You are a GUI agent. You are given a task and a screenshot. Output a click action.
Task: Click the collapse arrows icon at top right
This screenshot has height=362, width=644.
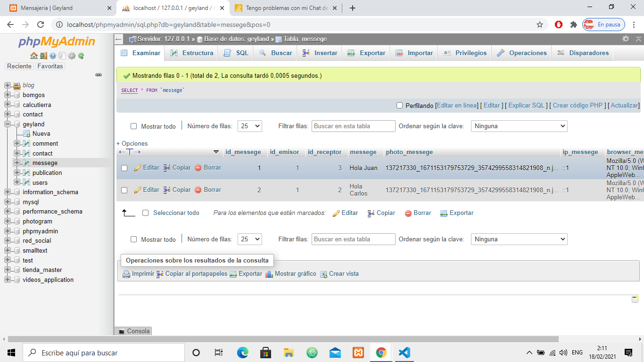(x=638, y=39)
